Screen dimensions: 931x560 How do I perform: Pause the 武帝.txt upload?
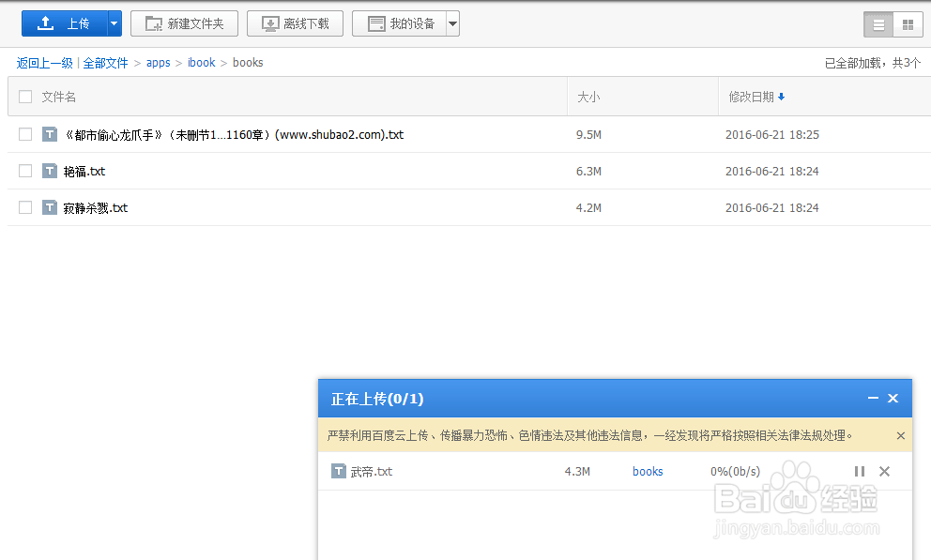pyautogui.click(x=859, y=471)
